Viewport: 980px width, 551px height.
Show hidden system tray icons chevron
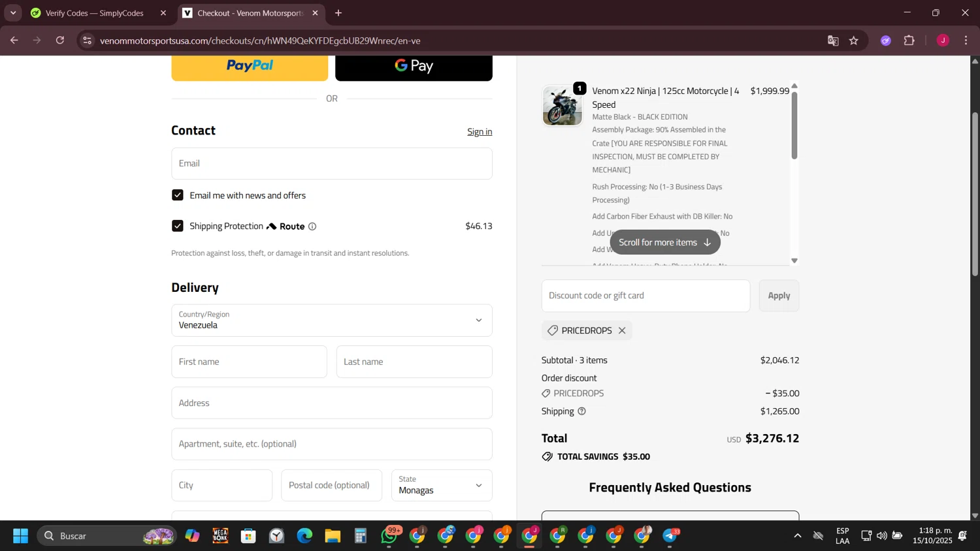coord(798,536)
